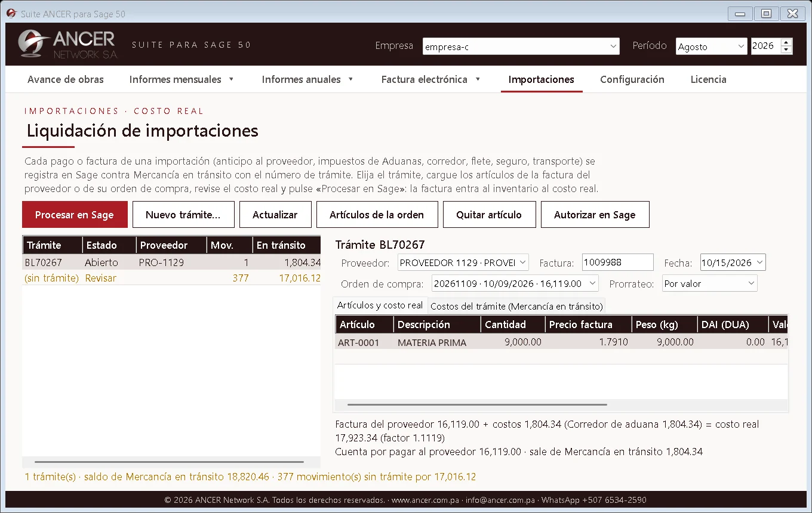Screen dimensions: 812x513
Task: Open the Proveedor dropdown
Action: coord(463,262)
